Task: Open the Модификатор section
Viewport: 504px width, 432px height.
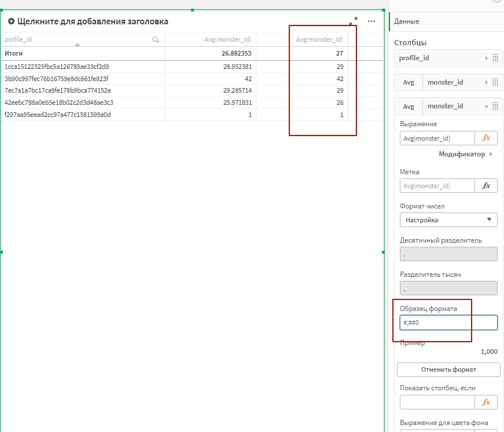Action: point(465,154)
